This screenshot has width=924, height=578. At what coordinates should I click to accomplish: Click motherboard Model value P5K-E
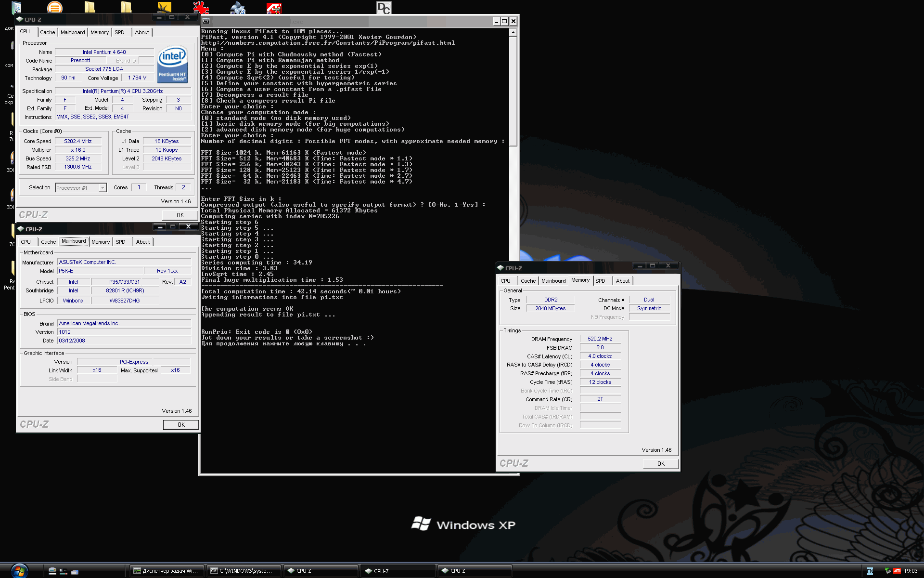tap(100, 271)
